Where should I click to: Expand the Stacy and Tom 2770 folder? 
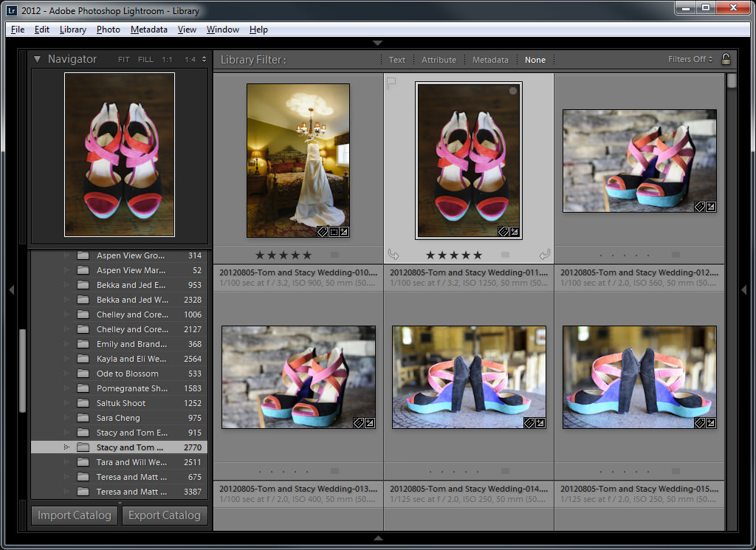tap(66, 447)
